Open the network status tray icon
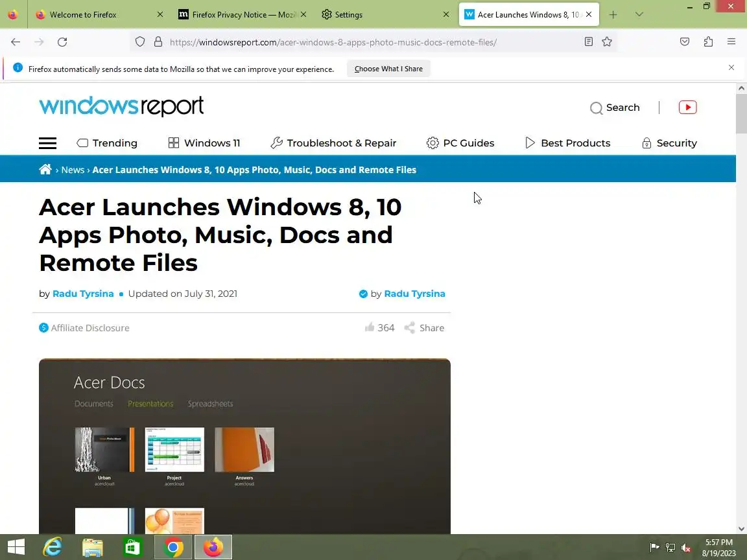The width and height of the screenshot is (747, 560). (670, 548)
